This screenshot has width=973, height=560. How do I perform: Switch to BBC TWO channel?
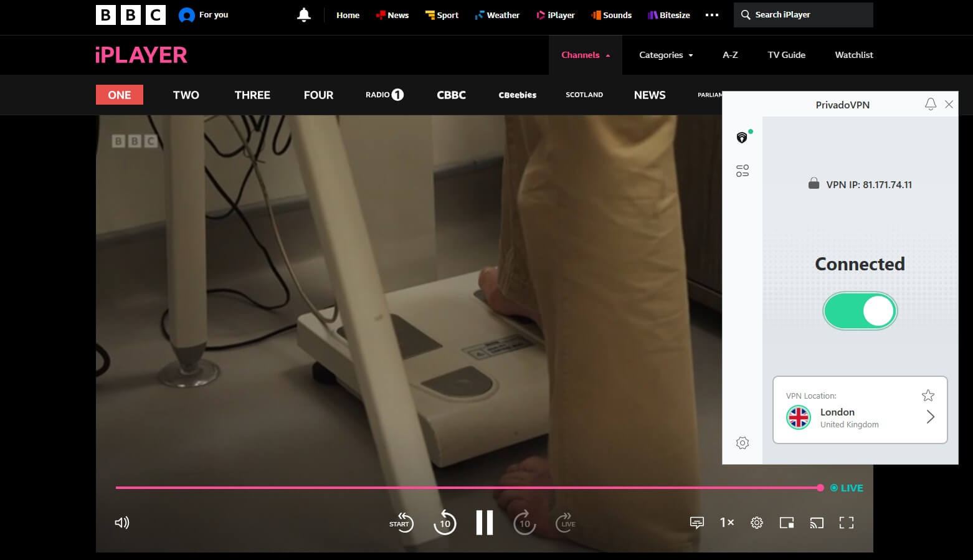tap(186, 95)
